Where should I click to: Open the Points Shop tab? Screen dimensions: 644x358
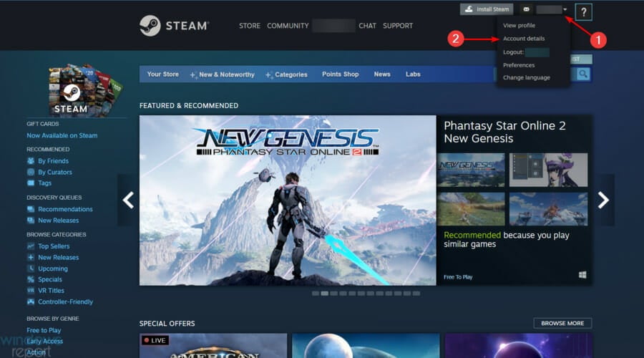tap(340, 74)
